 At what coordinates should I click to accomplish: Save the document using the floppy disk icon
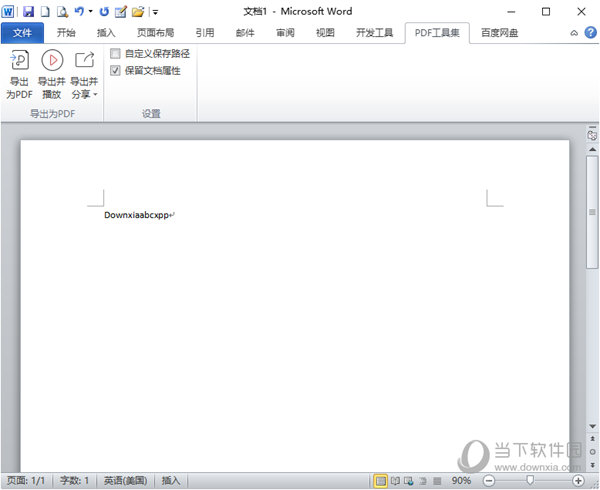(x=28, y=11)
